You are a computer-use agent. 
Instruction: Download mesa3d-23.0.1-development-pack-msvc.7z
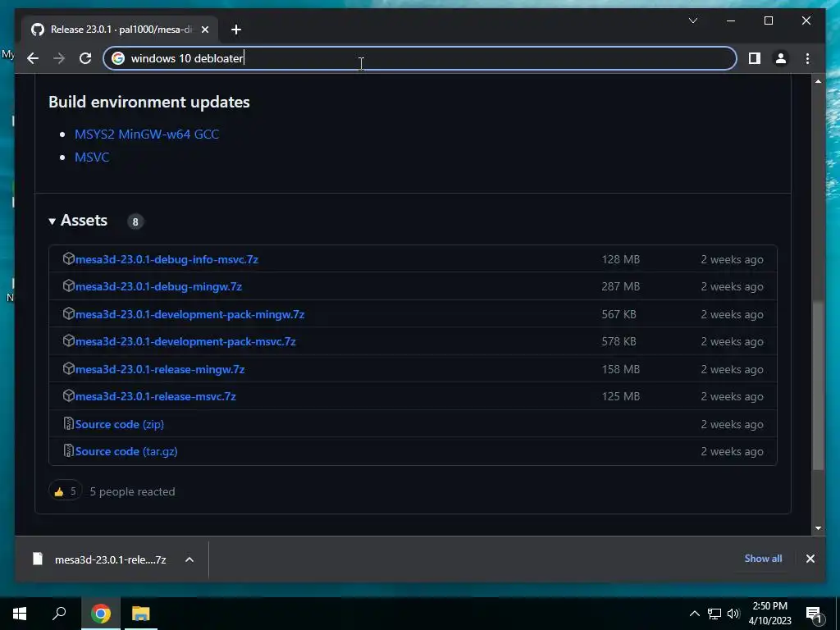point(185,342)
